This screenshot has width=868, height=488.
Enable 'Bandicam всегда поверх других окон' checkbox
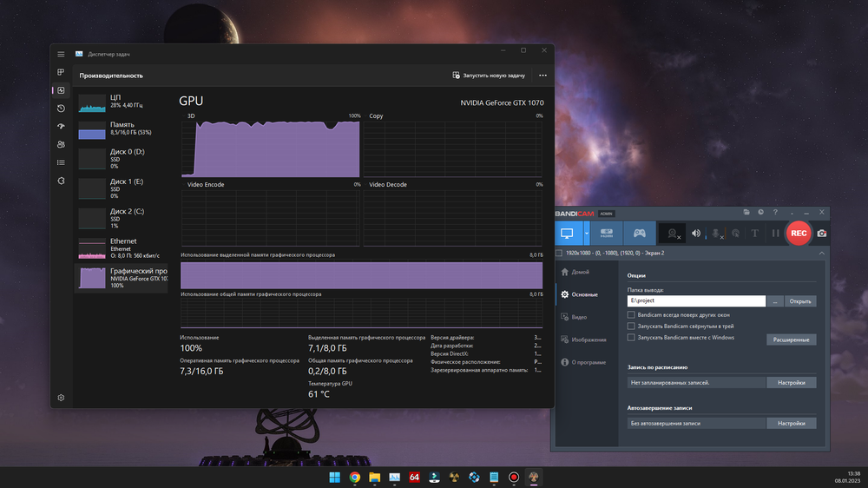click(631, 314)
